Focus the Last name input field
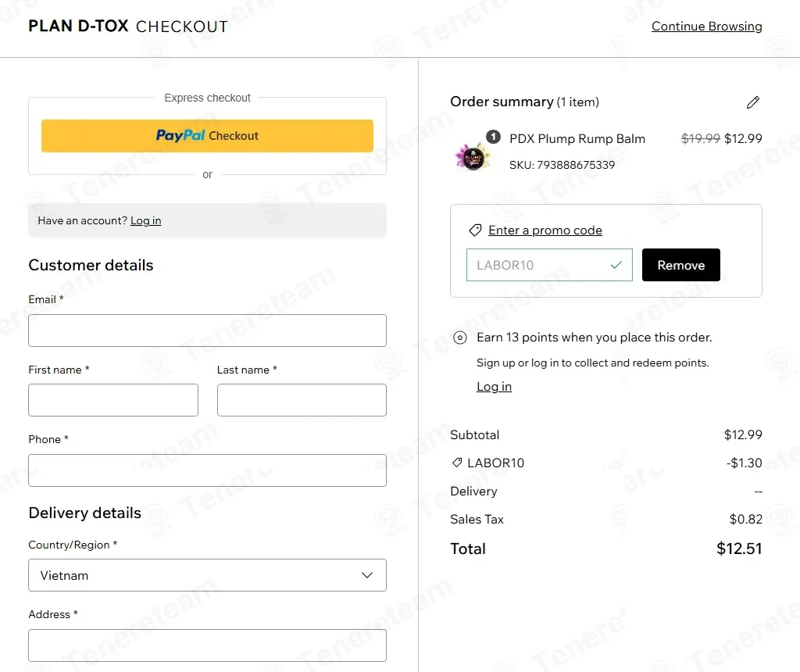 click(302, 400)
